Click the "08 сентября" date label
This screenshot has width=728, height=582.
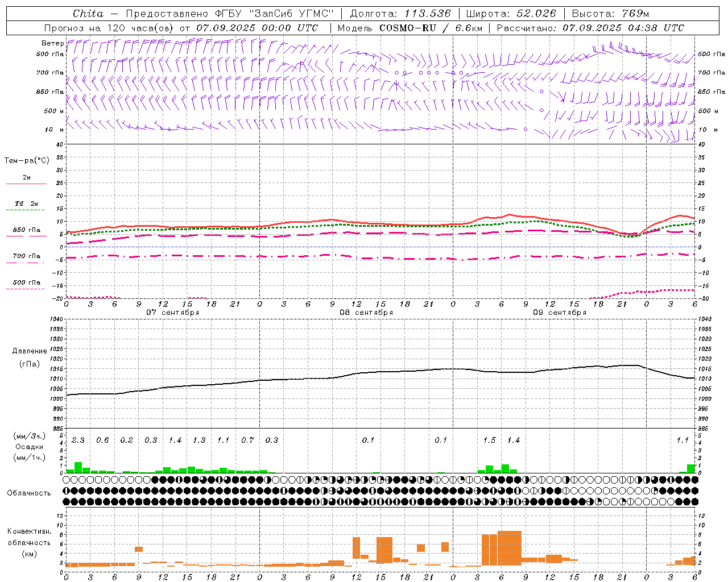click(366, 313)
